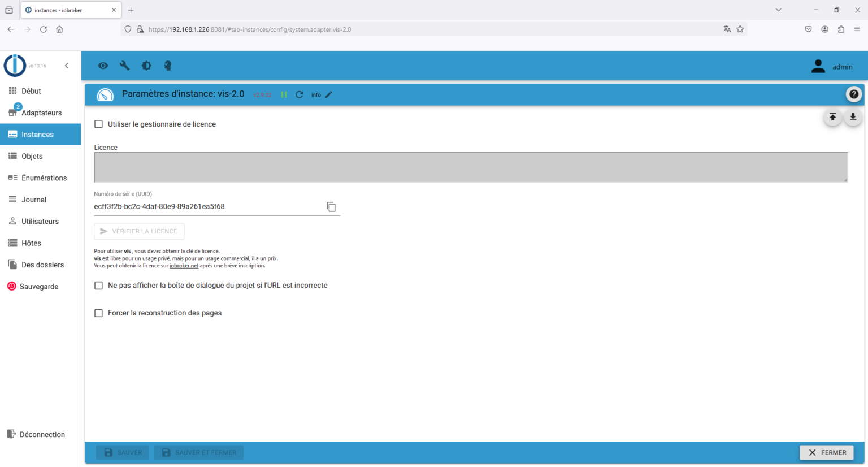Follow the iobroker.net link

coord(184,265)
